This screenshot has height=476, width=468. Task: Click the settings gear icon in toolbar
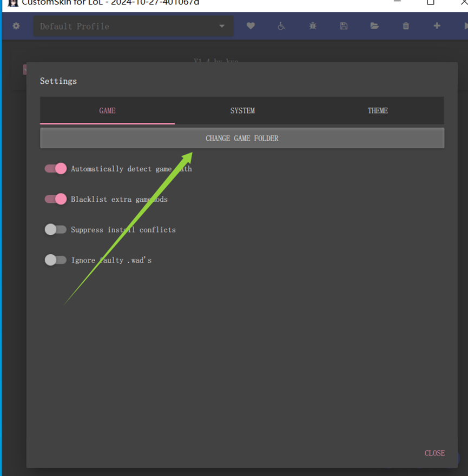pos(16,26)
